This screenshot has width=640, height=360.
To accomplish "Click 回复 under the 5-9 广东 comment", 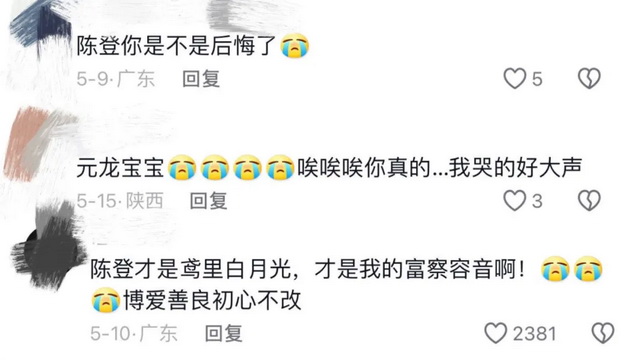I will 201,78.
